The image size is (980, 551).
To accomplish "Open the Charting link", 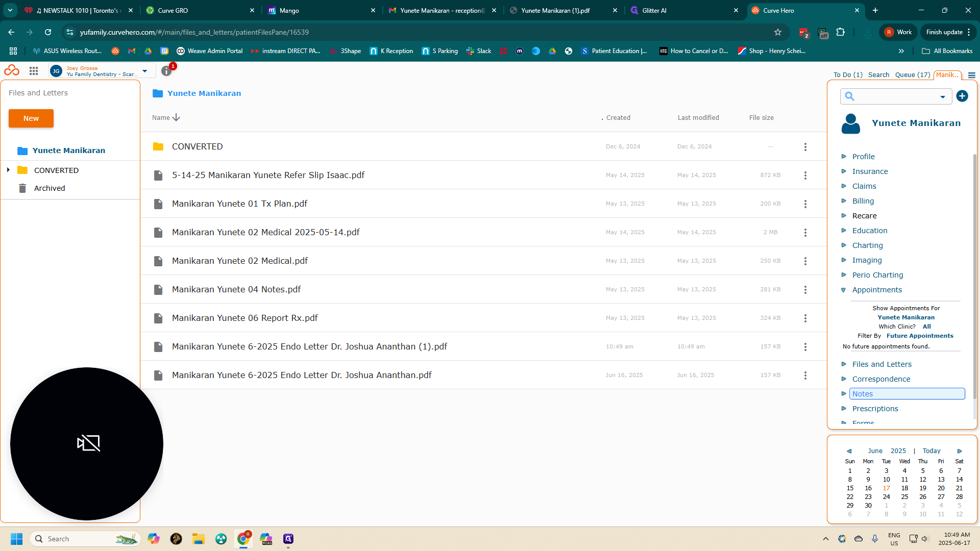I will [x=867, y=245].
